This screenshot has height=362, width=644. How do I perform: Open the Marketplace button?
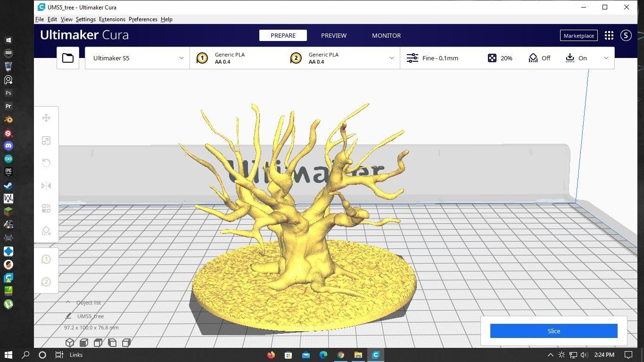[579, 35]
